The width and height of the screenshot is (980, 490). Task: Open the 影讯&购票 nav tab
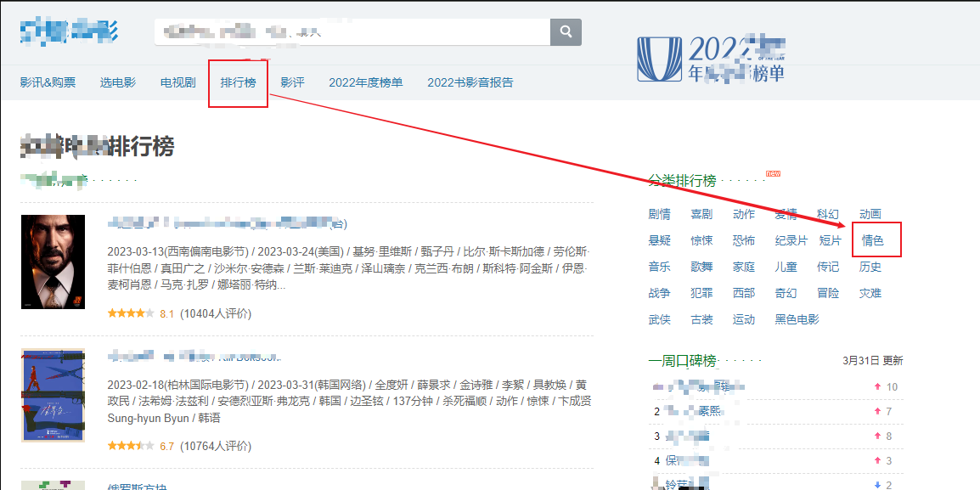coord(48,82)
